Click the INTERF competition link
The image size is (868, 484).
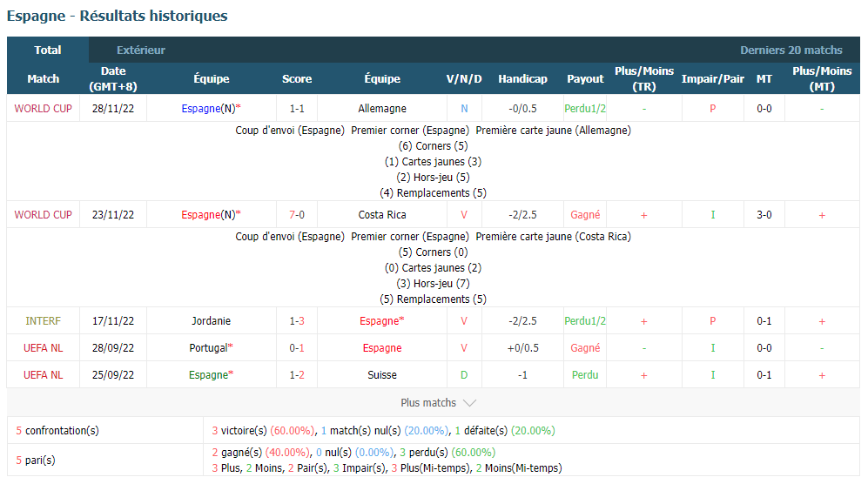coord(44,321)
